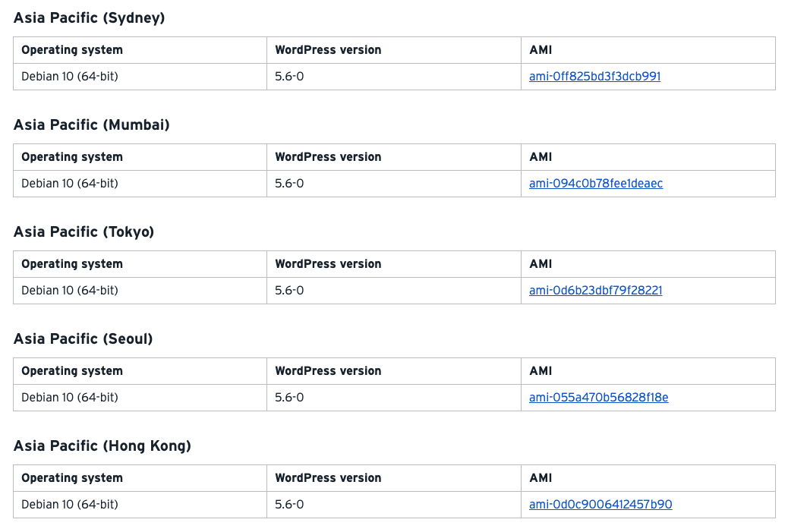Click the AMI header in the Seoul table

point(541,371)
